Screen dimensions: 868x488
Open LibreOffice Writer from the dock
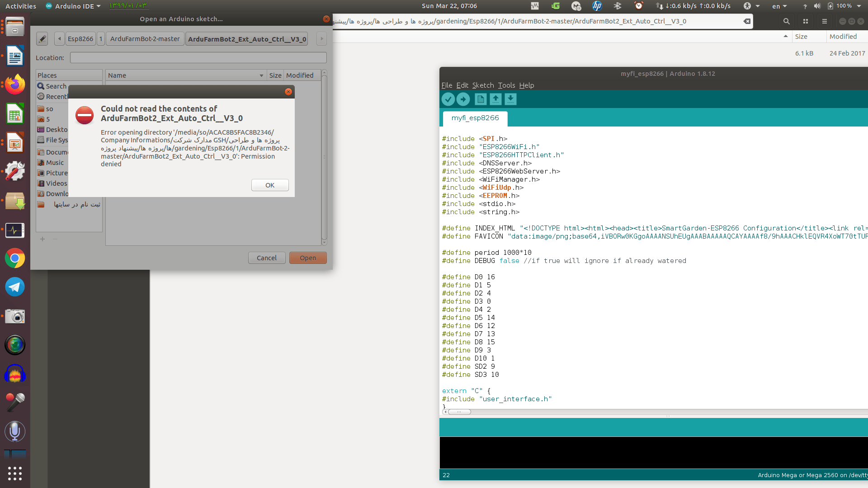coord(15,56)
